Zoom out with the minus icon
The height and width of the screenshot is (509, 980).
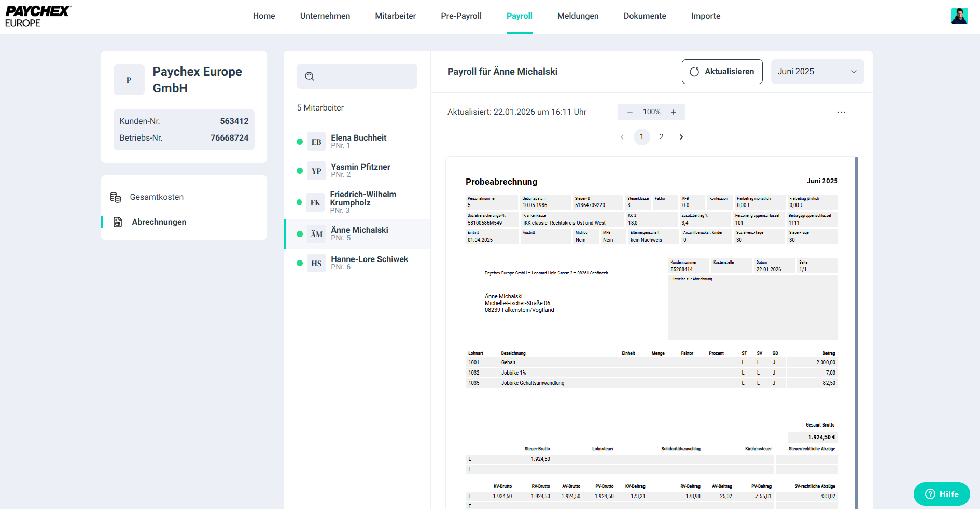click(x=630, y=112)
